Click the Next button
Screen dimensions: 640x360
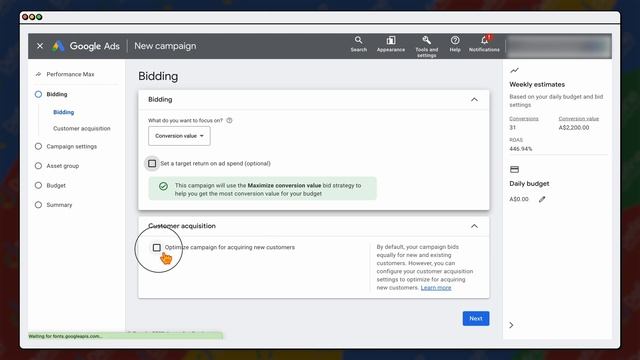click(x=476, y=318)
